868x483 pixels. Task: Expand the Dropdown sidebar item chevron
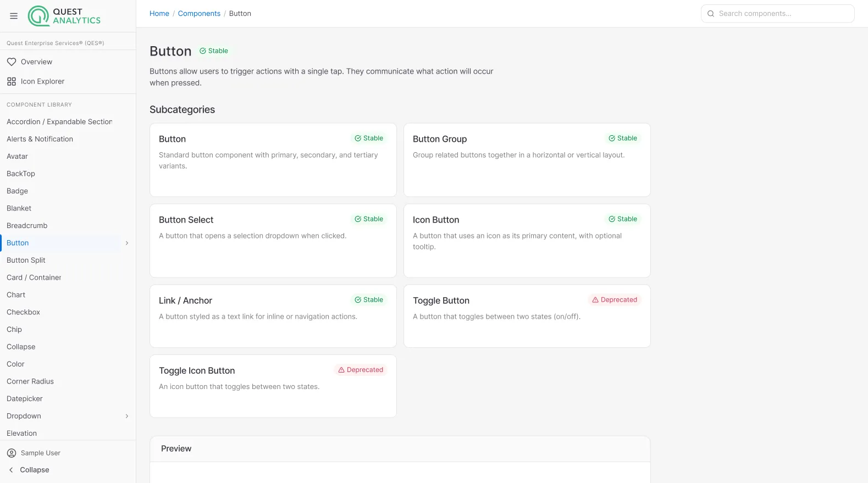tap(127, 416)
